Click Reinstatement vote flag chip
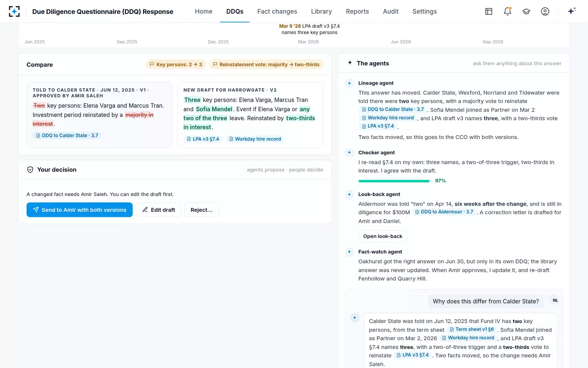 click(266, 65)
